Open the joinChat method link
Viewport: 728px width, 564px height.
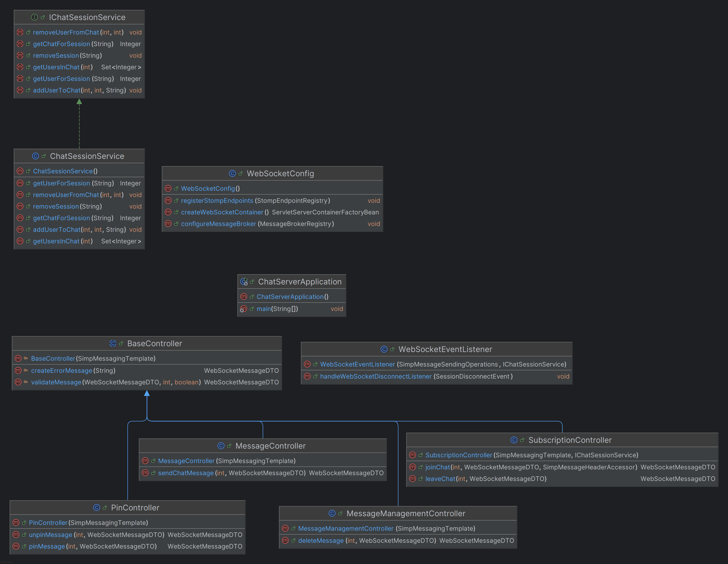[437, 467]
